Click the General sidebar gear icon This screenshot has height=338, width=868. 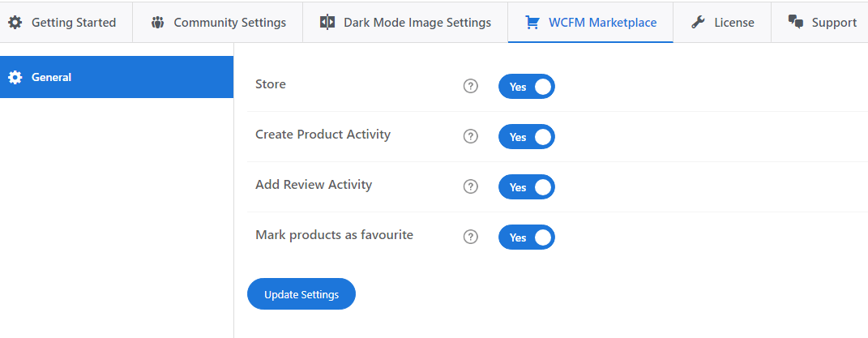15,77
